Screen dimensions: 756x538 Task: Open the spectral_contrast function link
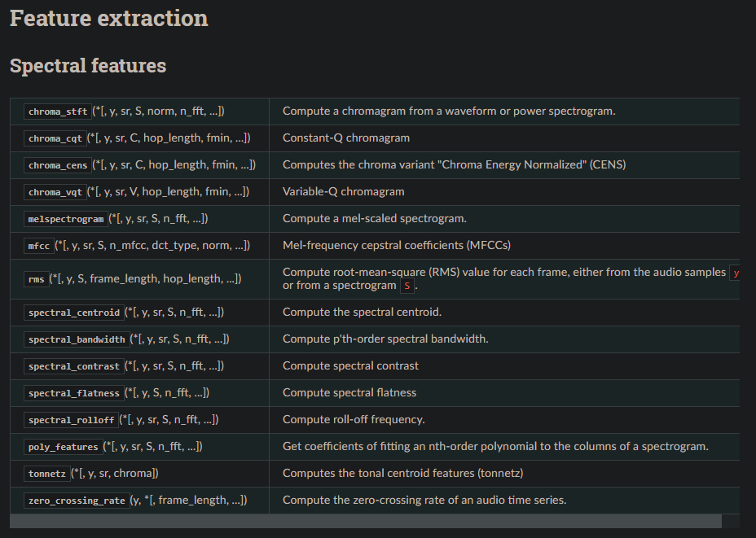[x=74, y=366]
